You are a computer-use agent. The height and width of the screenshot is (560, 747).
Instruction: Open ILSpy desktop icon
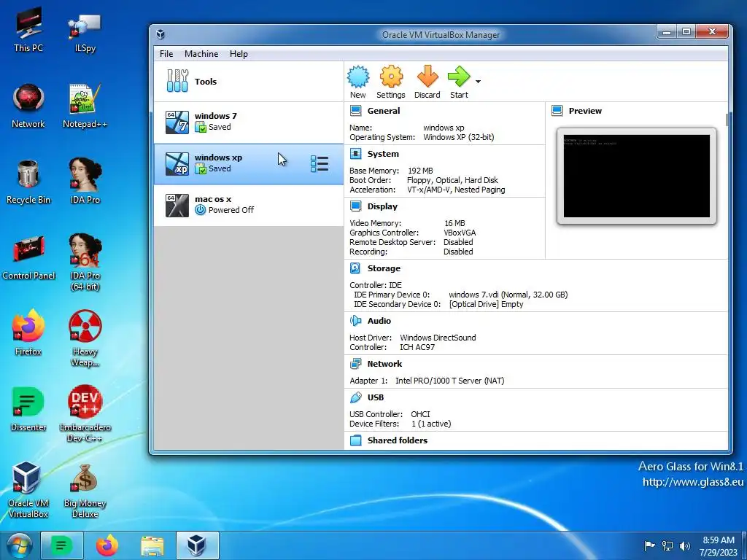85,31
